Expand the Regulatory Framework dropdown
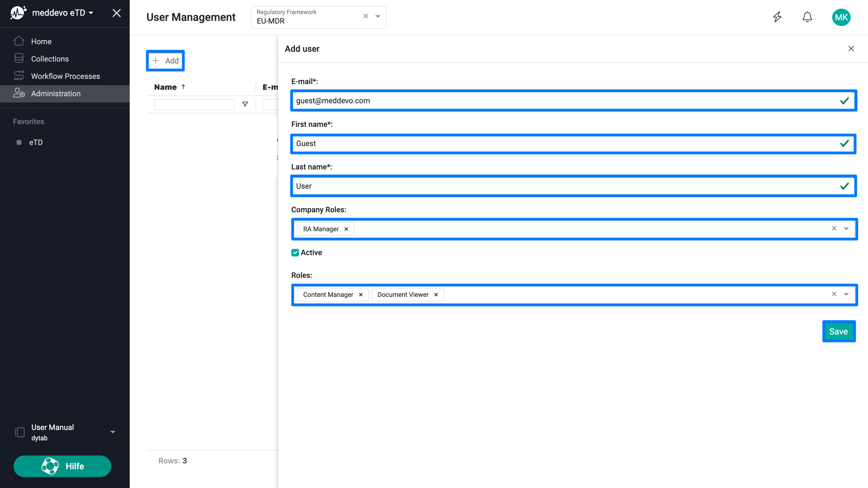The height and width of the screenshot is (488, 868). tap(377, 17)
